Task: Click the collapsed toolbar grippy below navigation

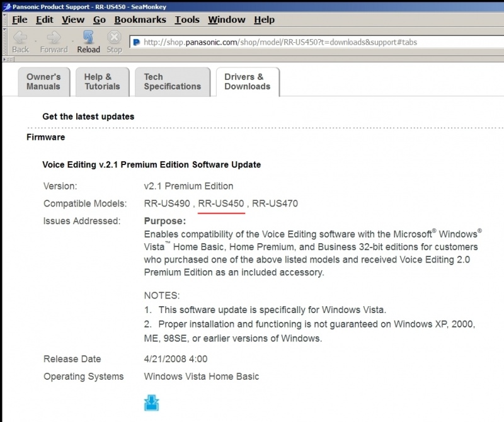Action: point(8,59)
